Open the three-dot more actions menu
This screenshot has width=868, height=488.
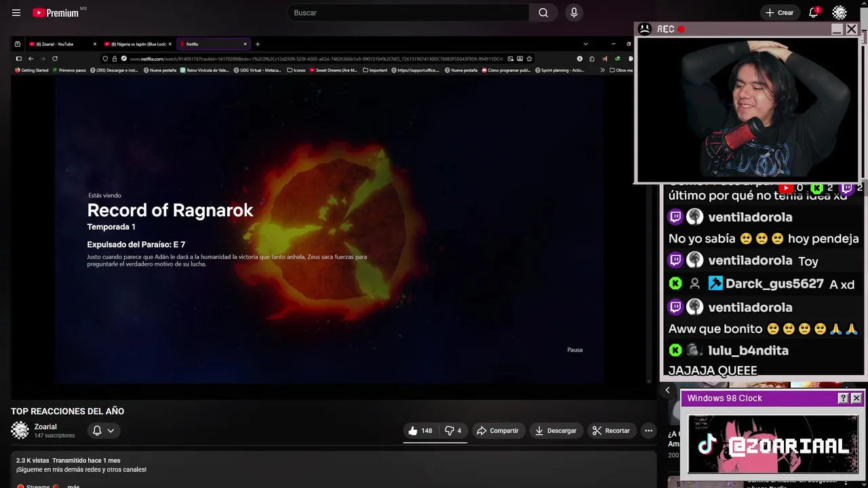[648, 430]
